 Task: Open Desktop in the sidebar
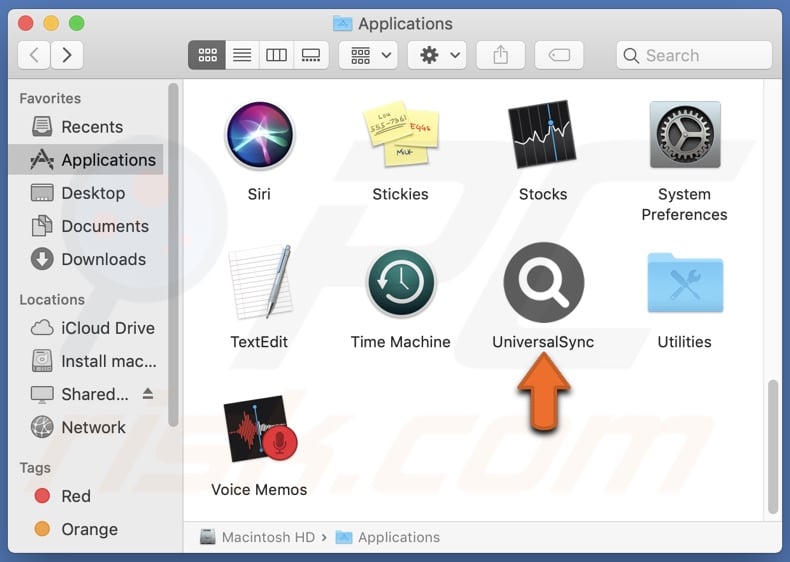[86, 193]
